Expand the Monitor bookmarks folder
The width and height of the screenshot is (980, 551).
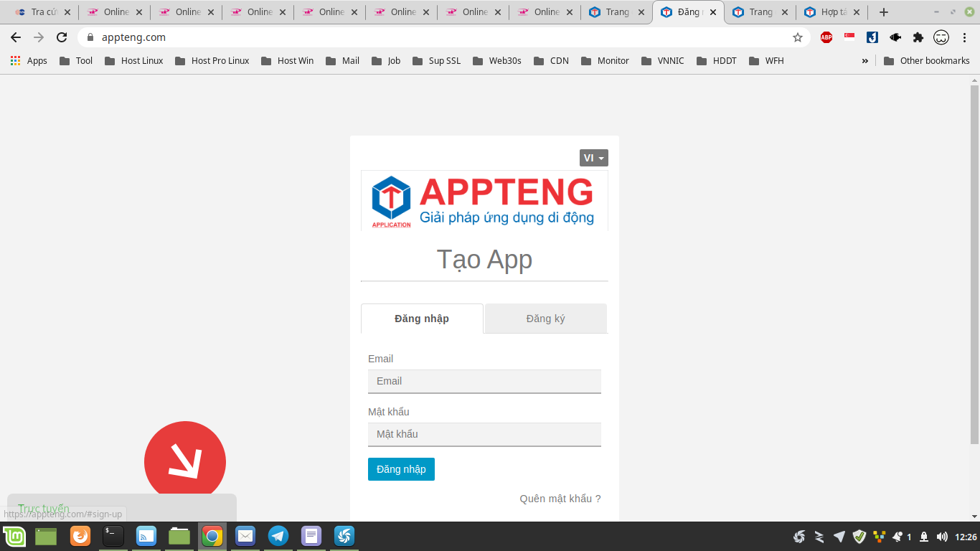[606, 61]
